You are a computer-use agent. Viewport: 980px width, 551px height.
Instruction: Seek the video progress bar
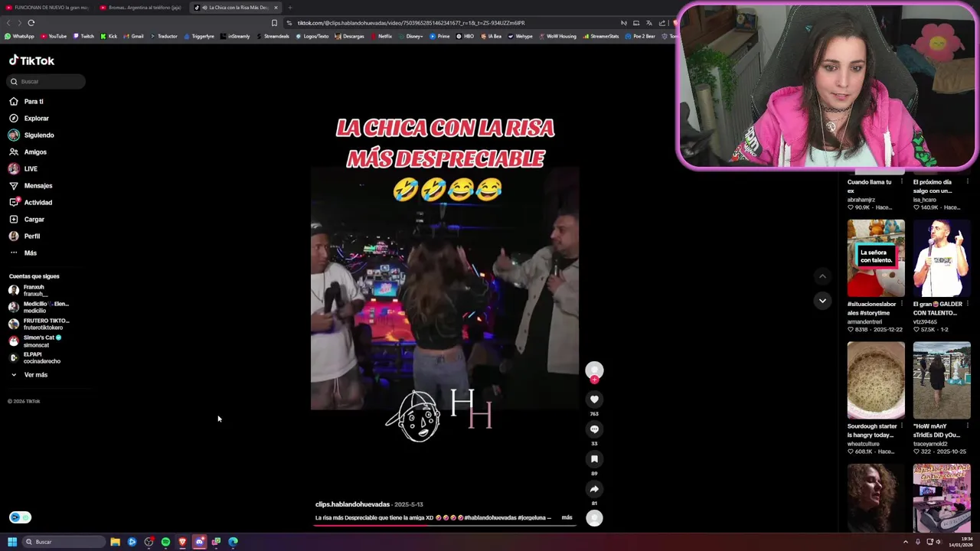[x=444, y=526]
